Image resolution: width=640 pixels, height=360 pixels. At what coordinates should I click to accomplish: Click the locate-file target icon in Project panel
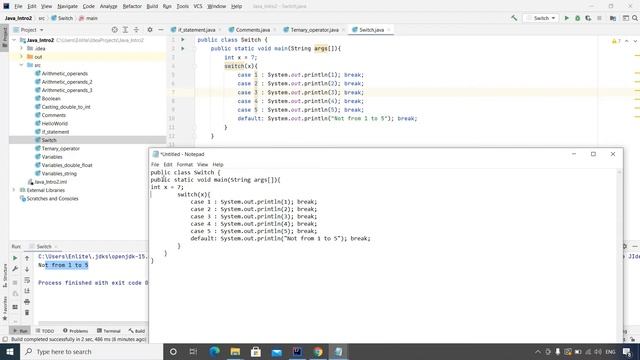click(x=115, y=30)
